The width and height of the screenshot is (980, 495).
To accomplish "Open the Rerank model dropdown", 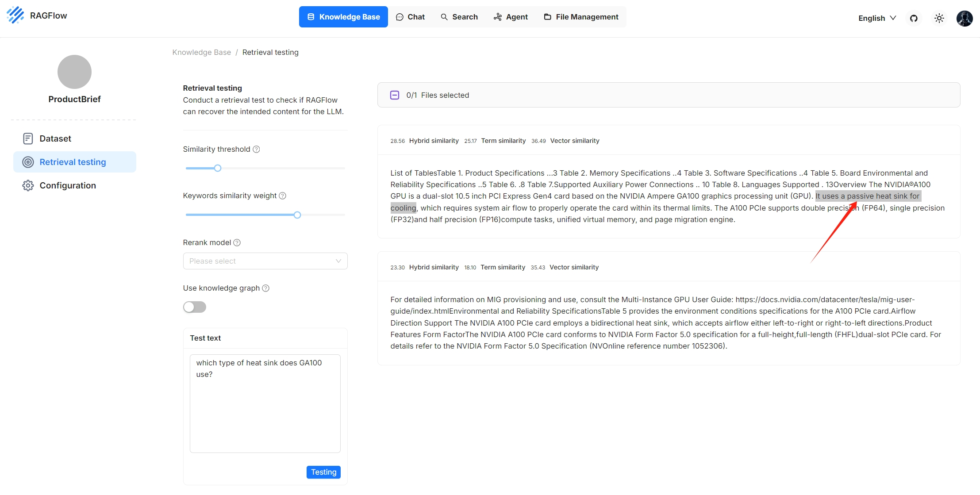I will click(x=265, y=261).
